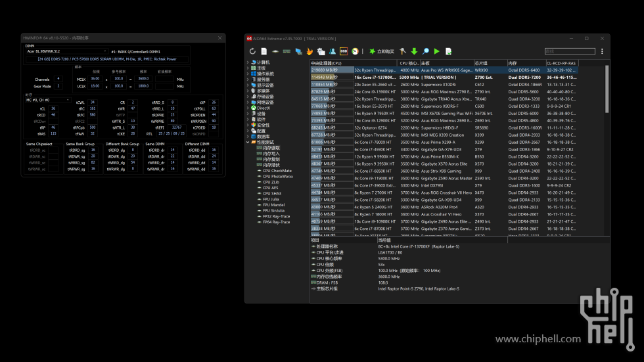Select 内存复制 benchmark in tree
This screenshot has width=644, height=362.
point(271,159)
